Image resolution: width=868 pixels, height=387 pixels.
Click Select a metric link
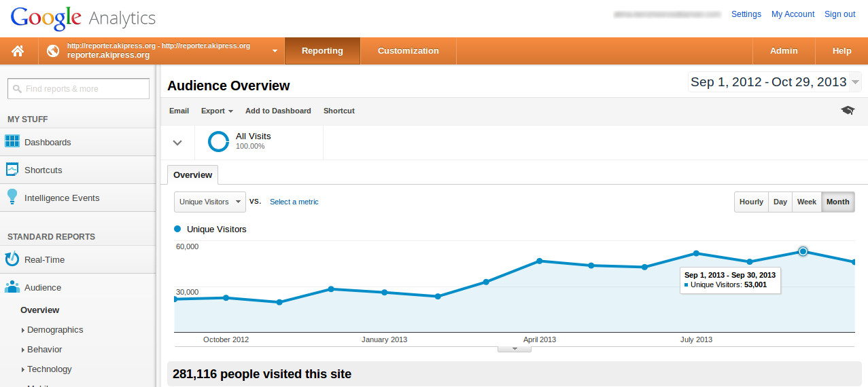294,202
